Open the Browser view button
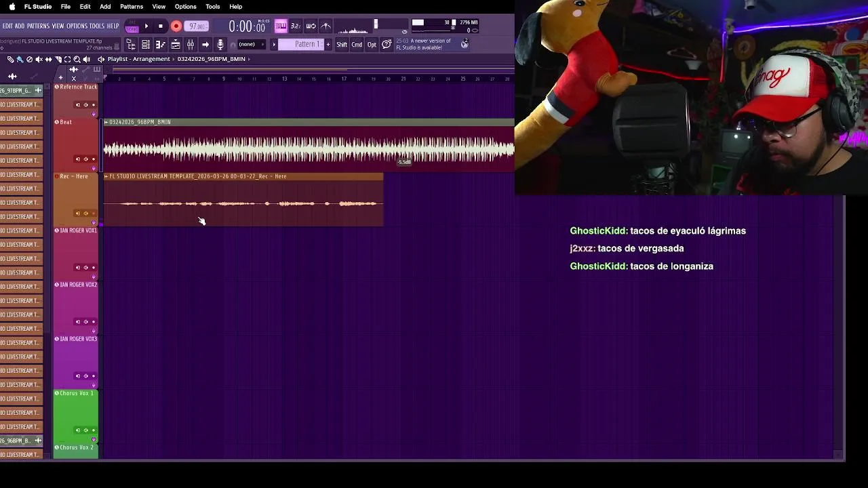The height and width of the screenshot is (488, 868). coord(131,44)
